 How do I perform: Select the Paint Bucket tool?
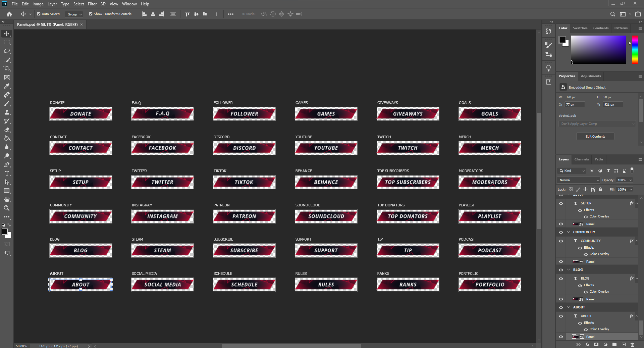(x=7, y=138)
